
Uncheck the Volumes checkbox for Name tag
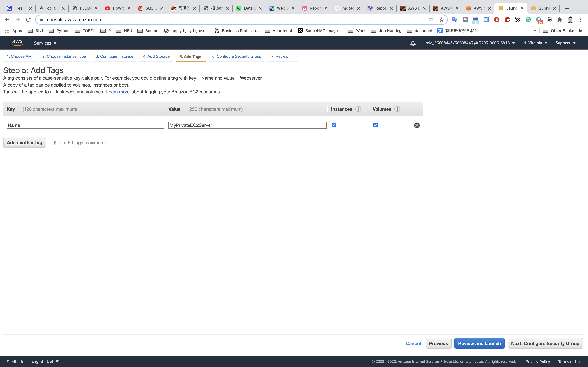click(375, 125)
